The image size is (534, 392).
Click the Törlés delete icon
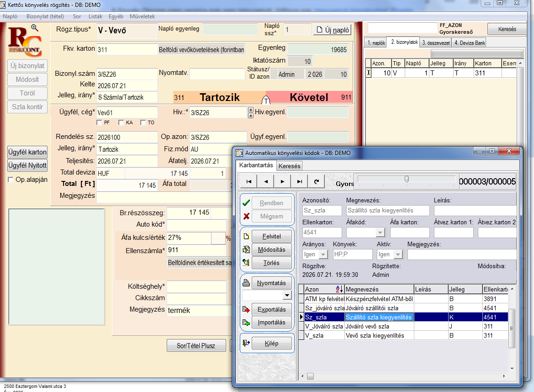coord(246,263)
